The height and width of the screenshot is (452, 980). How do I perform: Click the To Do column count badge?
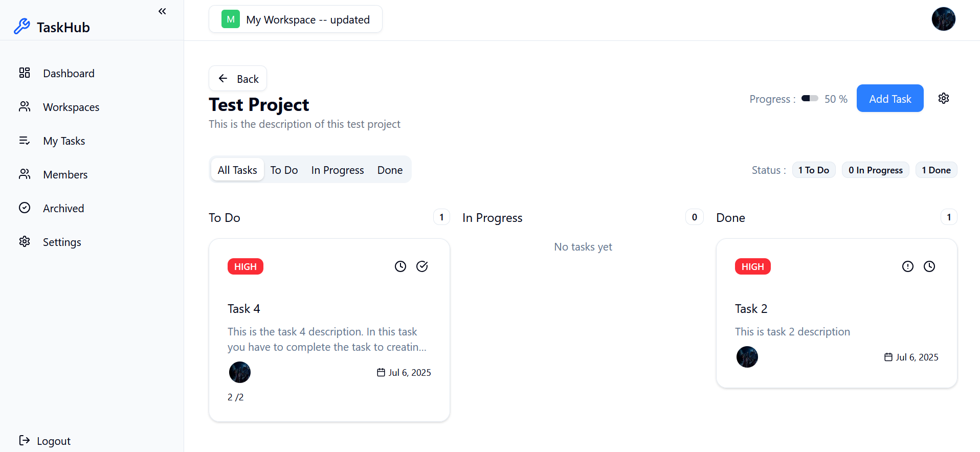pos(441,217)
